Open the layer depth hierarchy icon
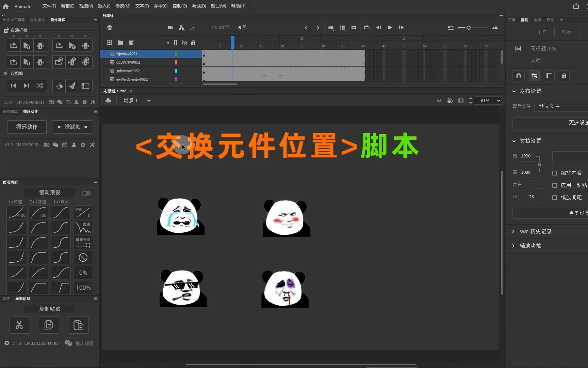Image resolution: width=588 pixels, height=368 pixels. pyautogui.click(x=182, y=28)
